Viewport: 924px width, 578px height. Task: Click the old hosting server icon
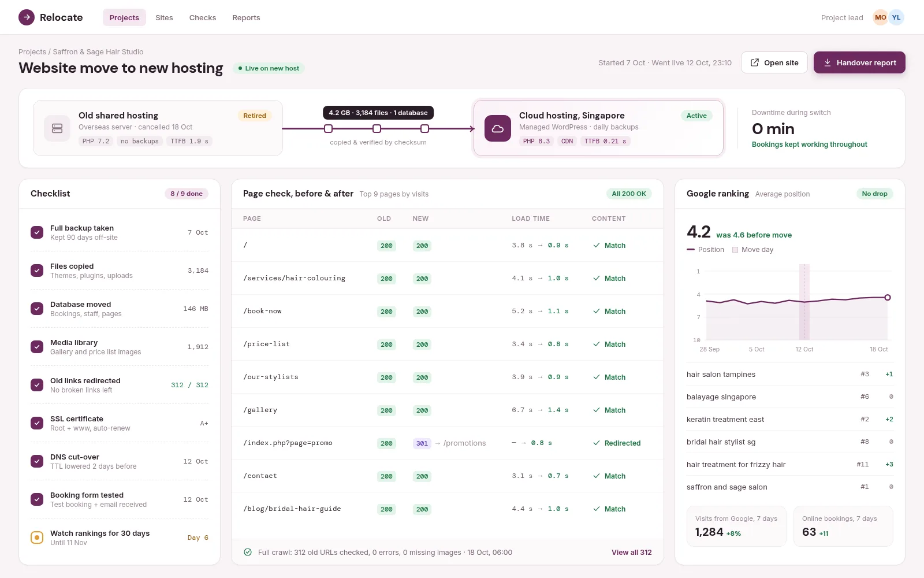[57, 128]
